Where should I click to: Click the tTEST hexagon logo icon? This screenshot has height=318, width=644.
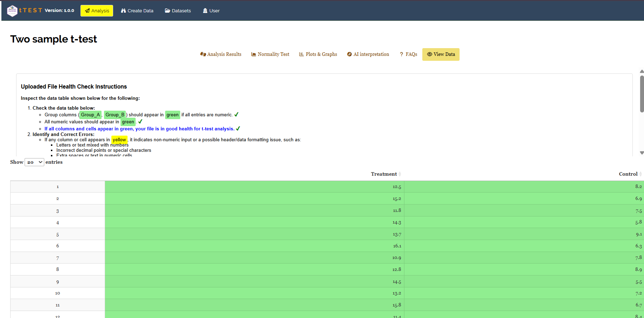(x=12, y=11)
